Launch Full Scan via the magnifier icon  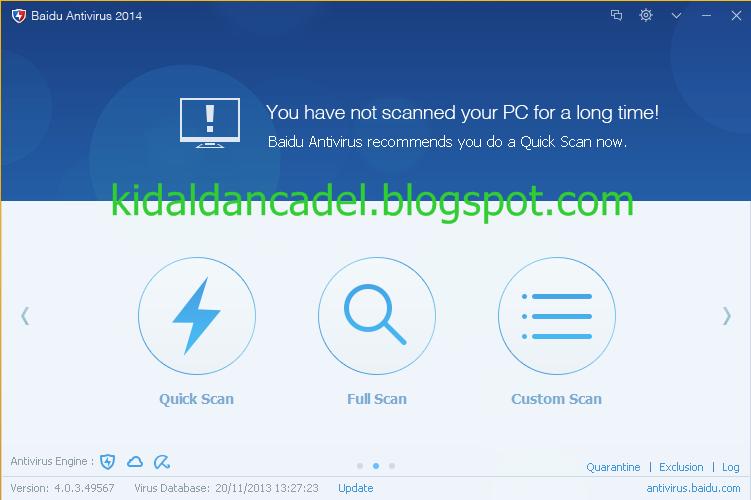click(377, 316)
